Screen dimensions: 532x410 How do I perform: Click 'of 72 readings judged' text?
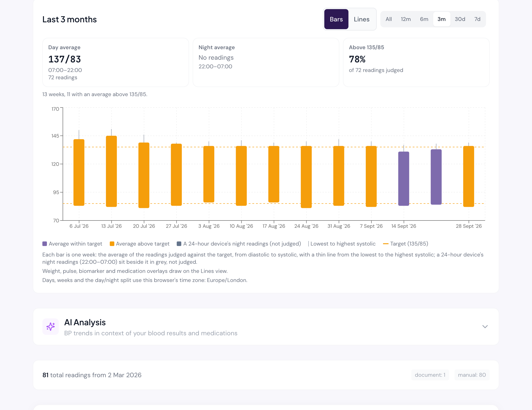pos(376,70)
